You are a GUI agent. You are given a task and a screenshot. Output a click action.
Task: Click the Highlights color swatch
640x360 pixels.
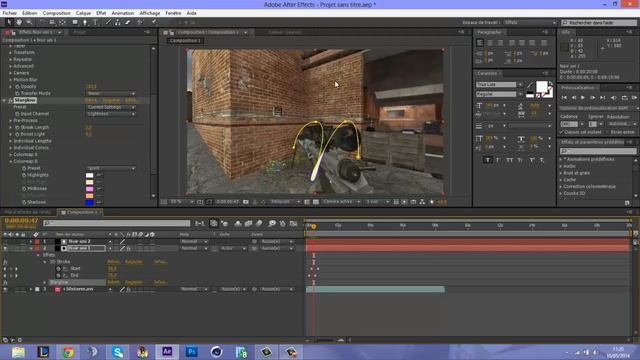(x=89, y=175)
